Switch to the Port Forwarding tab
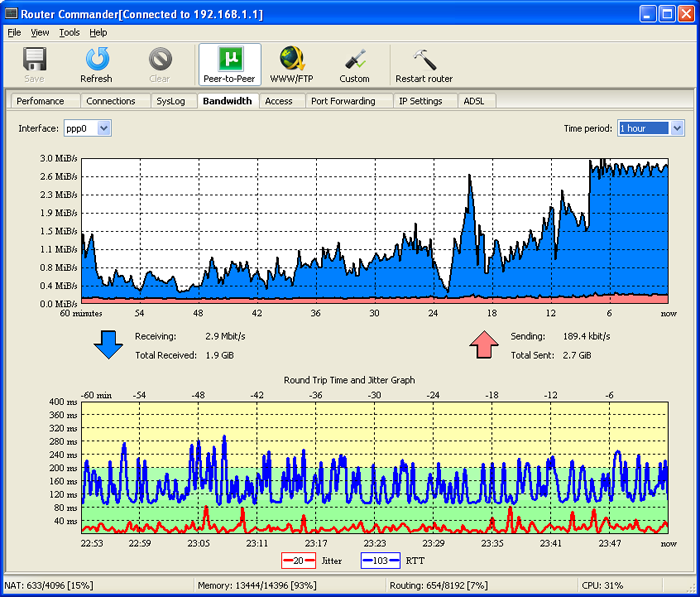Viewport: 700px width, 597px height. point(343,101)
